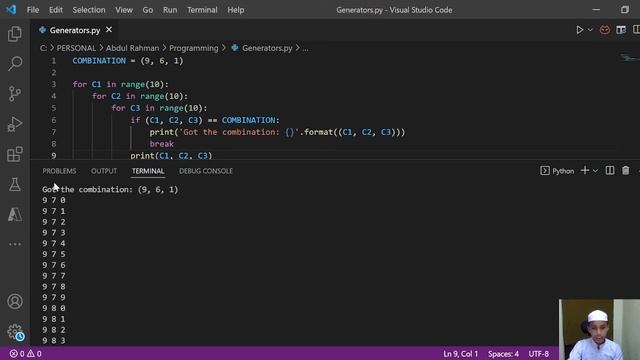Open the Terminal menu
This screenshot has height=360, width=640.
tap(202, 10)
